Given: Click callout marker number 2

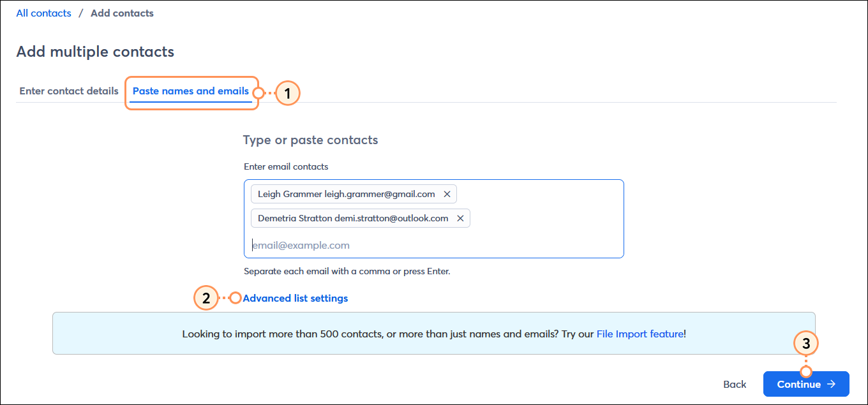Looking at the screenshot, I should (x=206, y=298).
